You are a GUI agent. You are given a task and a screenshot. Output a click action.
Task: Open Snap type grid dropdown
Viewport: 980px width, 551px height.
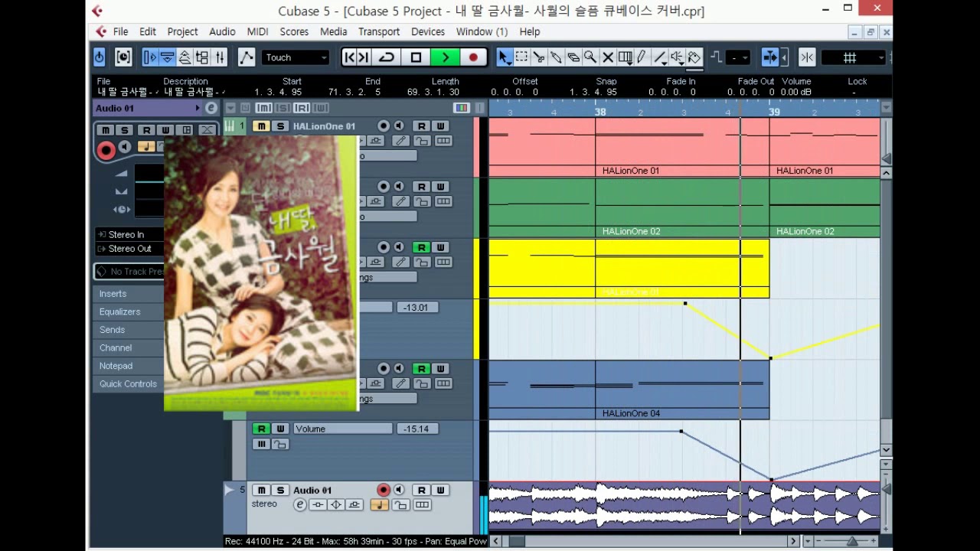point(853,57)
